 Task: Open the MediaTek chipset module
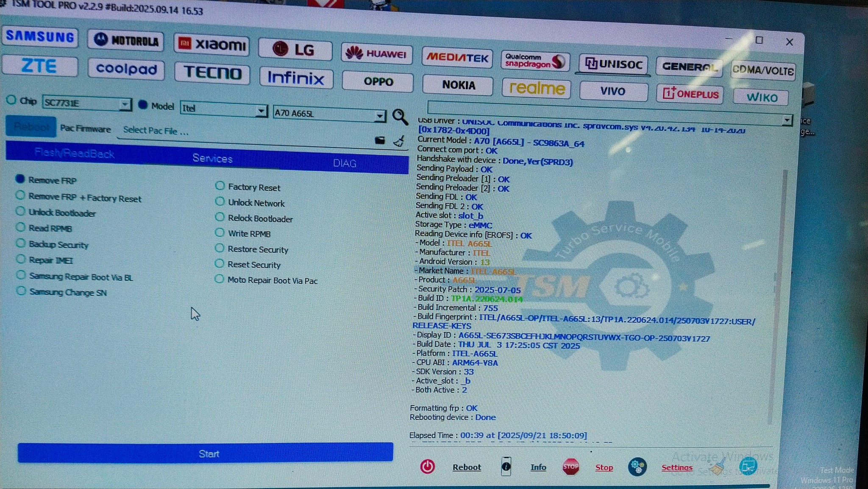[x=457, y=57]
